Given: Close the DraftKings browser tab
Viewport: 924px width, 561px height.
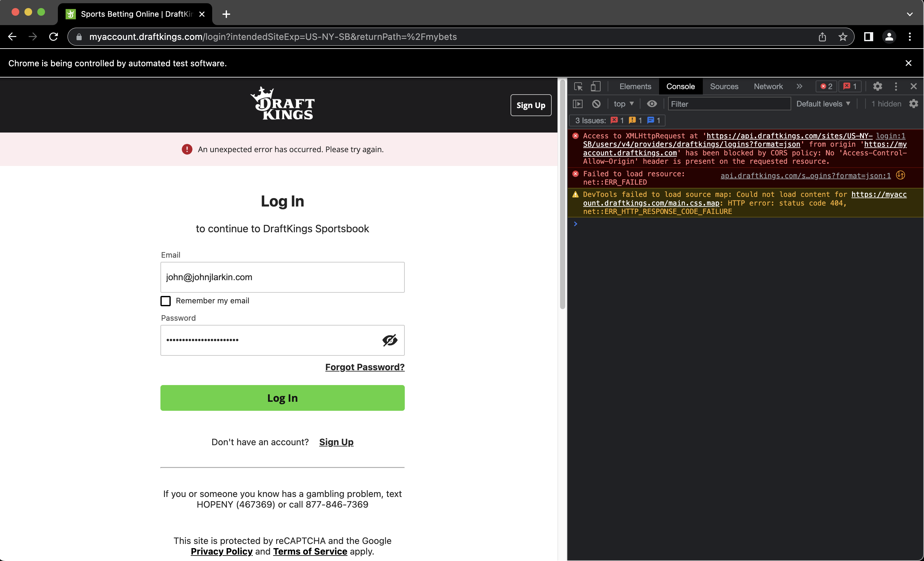Looking at the screenshot, I should tap(202, 14).
